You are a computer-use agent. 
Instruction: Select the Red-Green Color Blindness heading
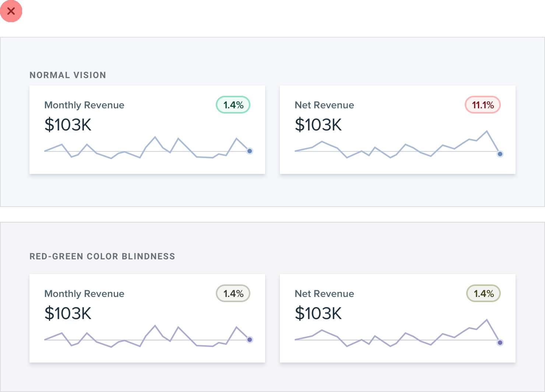[102, 256]
